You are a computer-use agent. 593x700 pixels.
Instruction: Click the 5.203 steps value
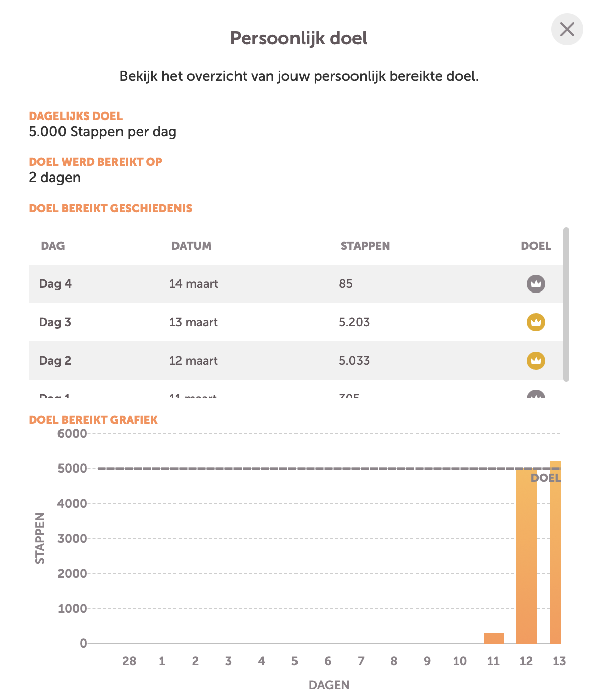[x=354, y=322]
